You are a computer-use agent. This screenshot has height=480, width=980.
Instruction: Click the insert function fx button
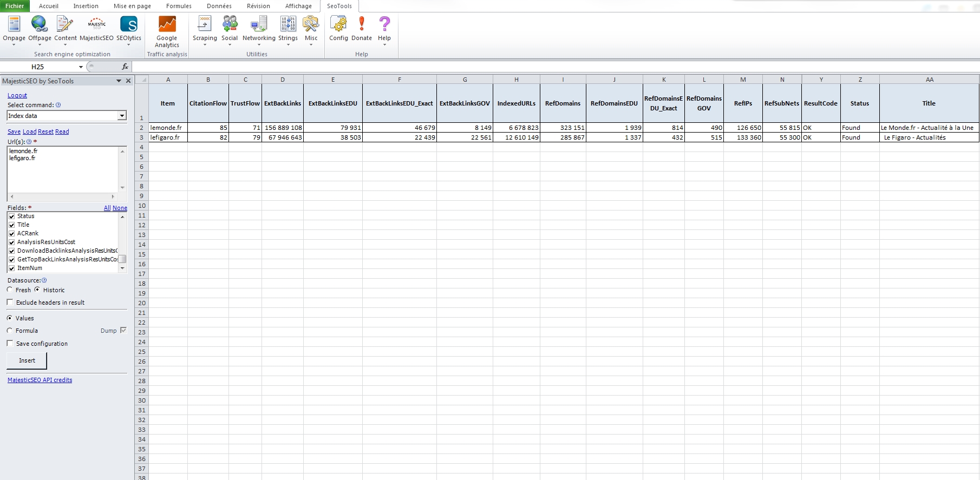[x=125, y=67]
